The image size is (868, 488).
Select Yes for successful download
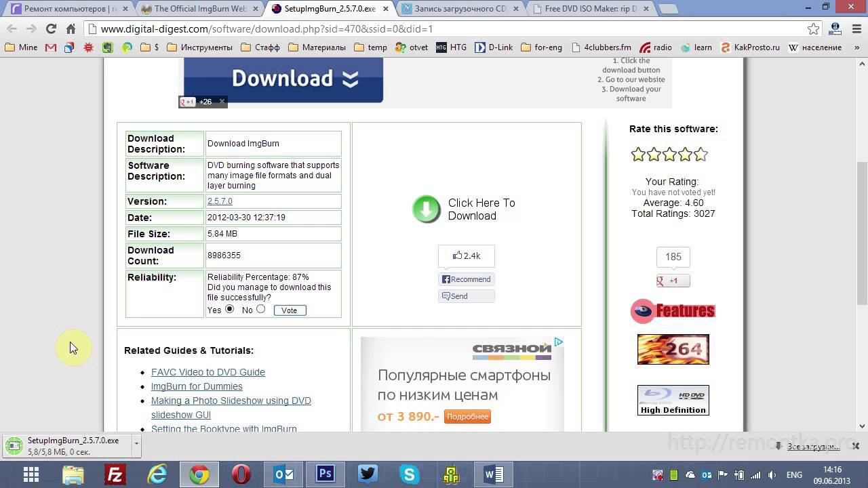[x=230, y=309]
